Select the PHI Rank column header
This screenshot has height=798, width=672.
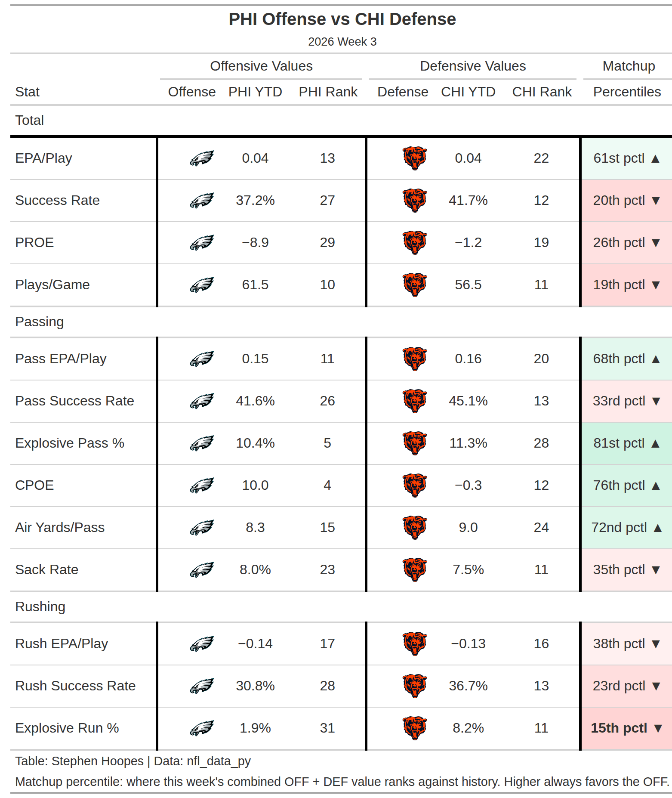pos(328,92)
